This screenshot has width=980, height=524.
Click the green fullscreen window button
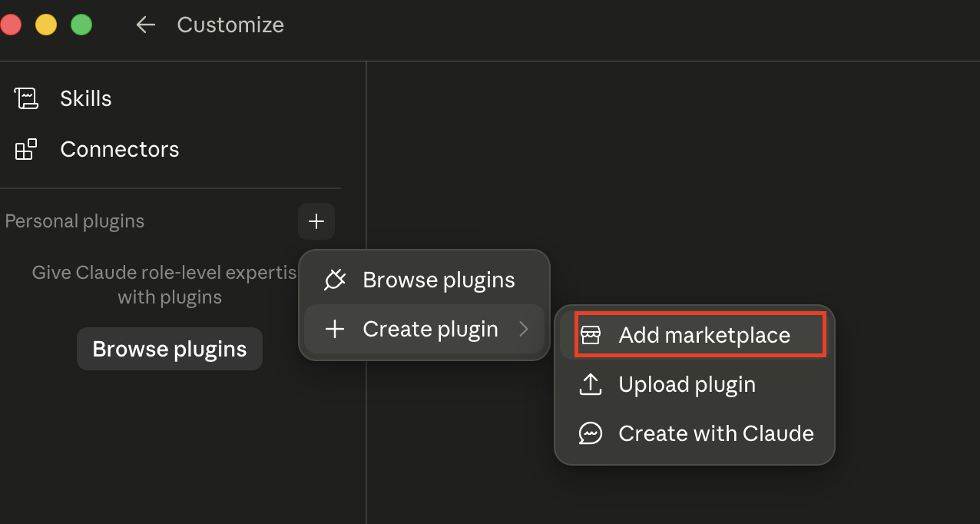click(81, 25)
